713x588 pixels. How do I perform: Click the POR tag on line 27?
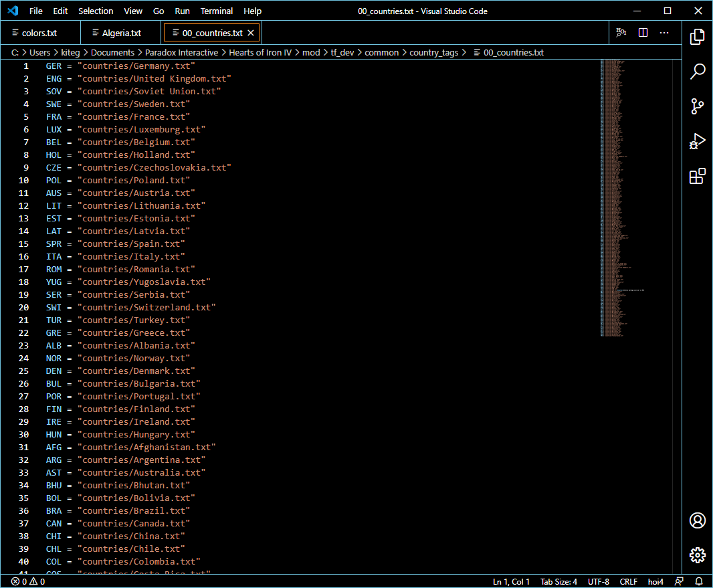pyautogui.click(x=54, y=397)
